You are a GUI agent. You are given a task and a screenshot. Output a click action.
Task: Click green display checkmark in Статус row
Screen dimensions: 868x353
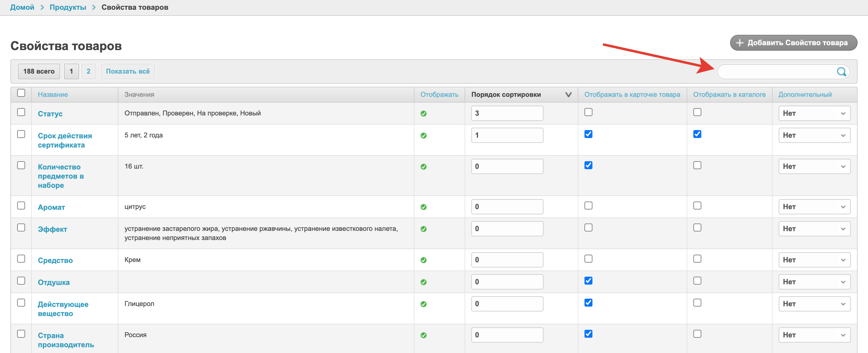click(424, 114)
